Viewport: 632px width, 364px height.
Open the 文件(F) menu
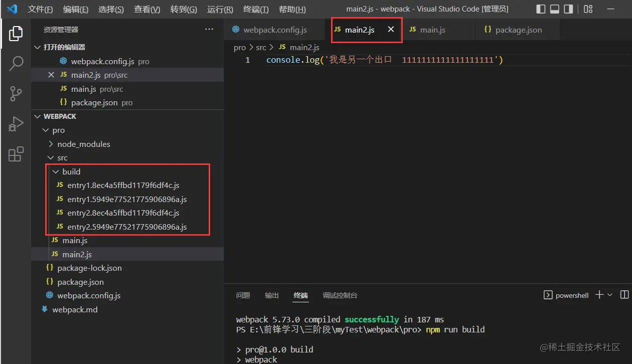40,10
